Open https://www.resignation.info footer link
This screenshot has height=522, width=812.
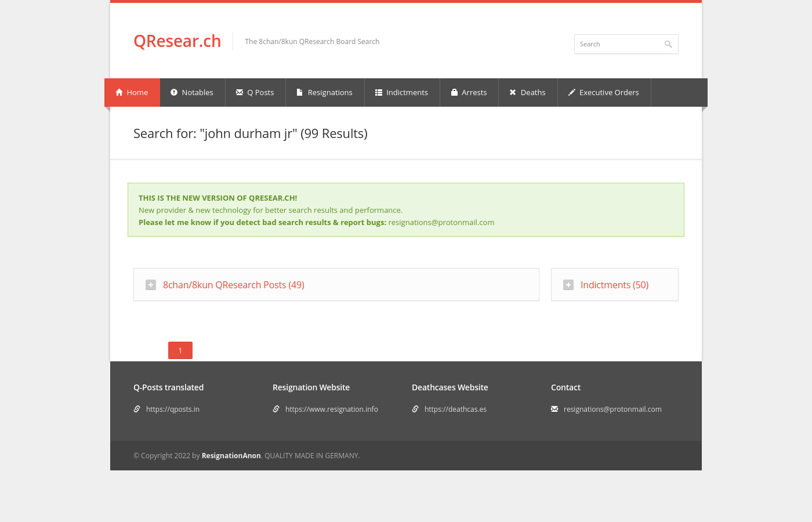pos(332,409)
